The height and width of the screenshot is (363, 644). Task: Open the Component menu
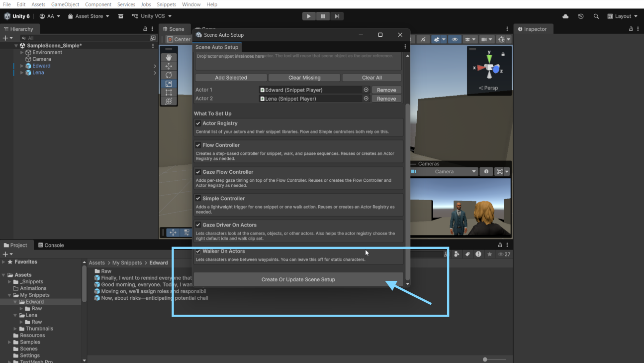click(98, 4)
